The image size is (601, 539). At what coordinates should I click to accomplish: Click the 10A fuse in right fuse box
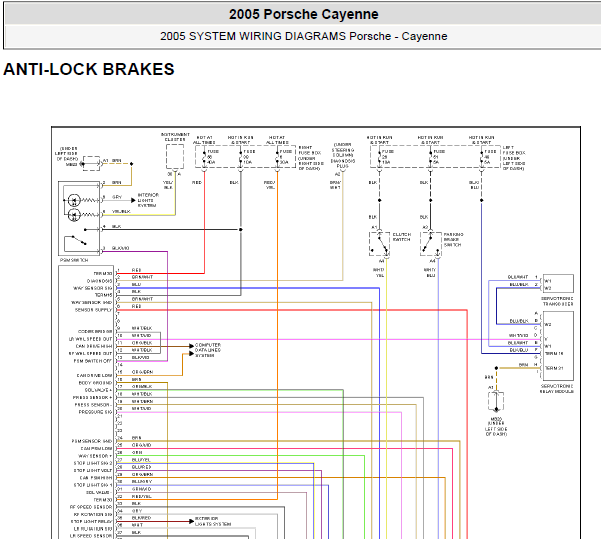[x=247, y=157]
